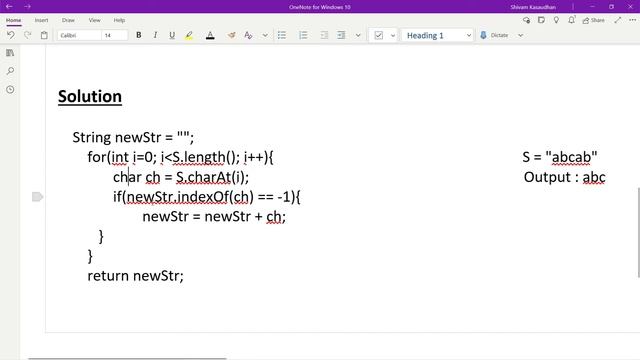Show the navigation notebooks pane
Image resolution: width=640 pixels, height=360 pixels.
10,53
